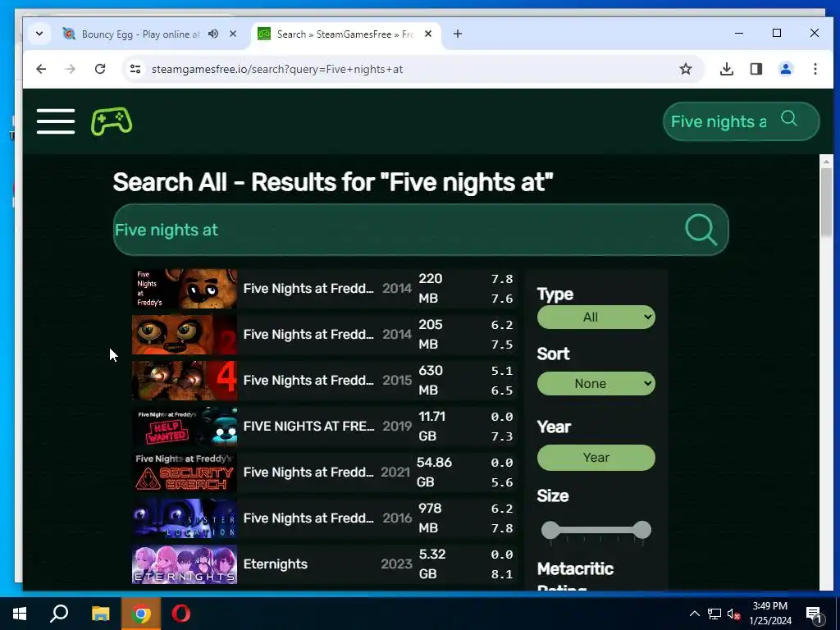Click the network icon in the system tray
The width and height of the screenshot is (840, 630).
coord(714,614)
